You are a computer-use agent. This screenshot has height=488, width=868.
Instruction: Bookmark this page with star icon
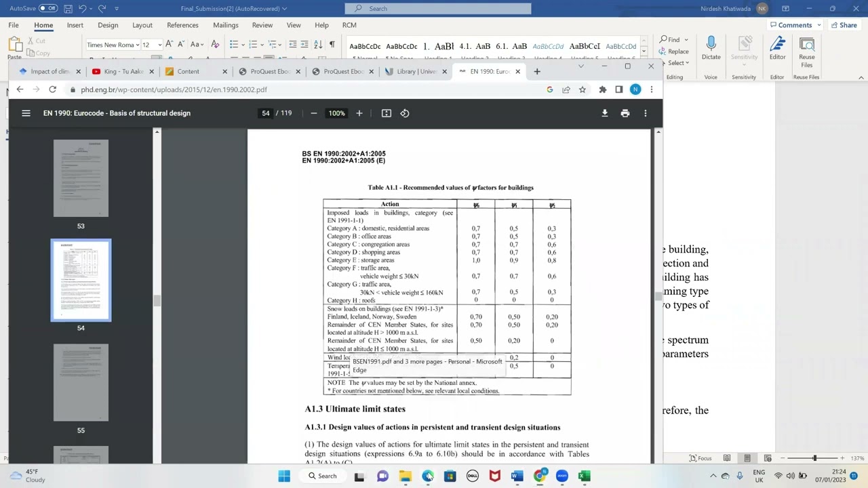pyautogui.click(x=582, y=89)
